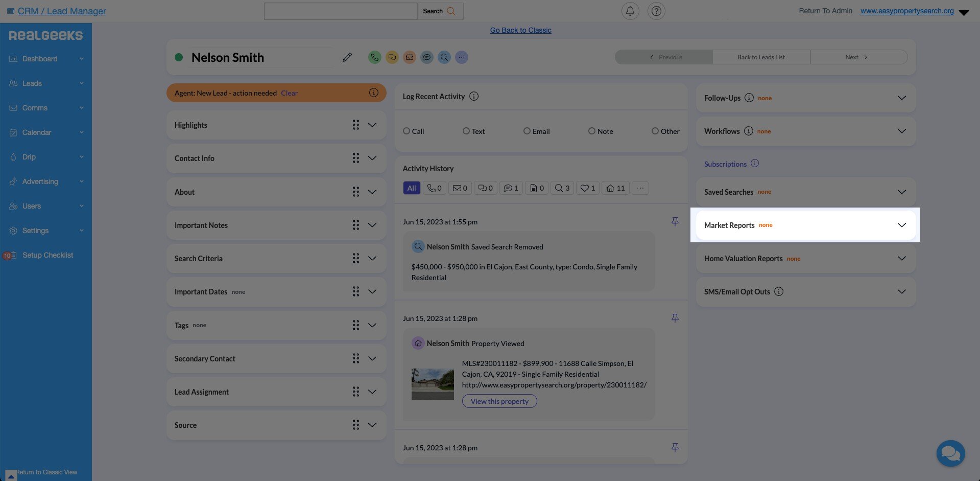This screenshot has height=481, width=980.
Task: Click the green phone call icon
Action: pos(374,57)
